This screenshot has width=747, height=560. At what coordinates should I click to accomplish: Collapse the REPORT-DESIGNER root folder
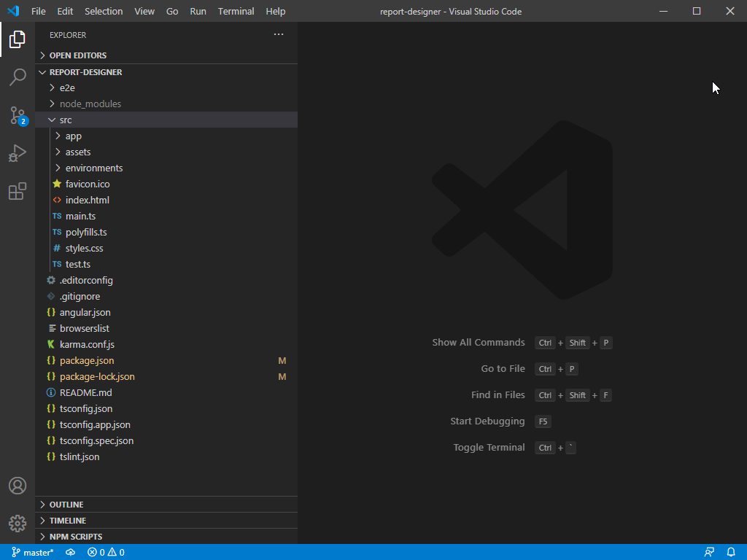point(166,72)
